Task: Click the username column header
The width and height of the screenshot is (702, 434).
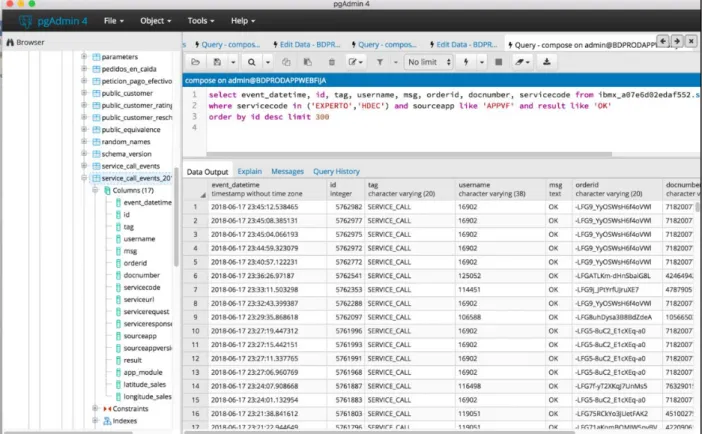Action: point(500,189)
